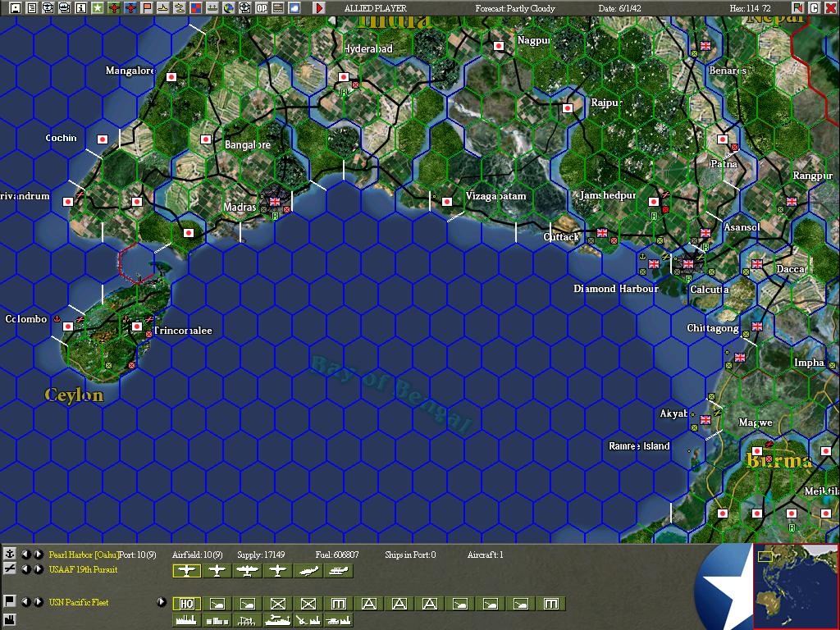The height and width of the screenshot is (630, 840).
Task: Toggle the highlighted first aircraft type filter
Action: click(x=186, y=571)
